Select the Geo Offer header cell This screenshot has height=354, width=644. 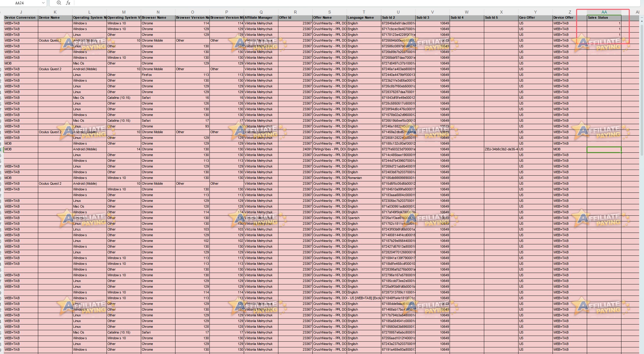pyautogui.click(x=535, y=18)
